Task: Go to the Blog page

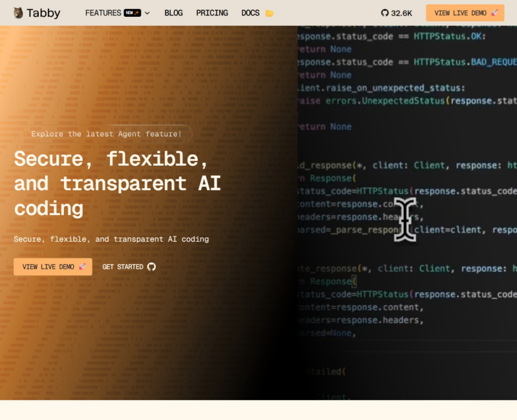Action: pyautogui.click(x=173, y=13)
